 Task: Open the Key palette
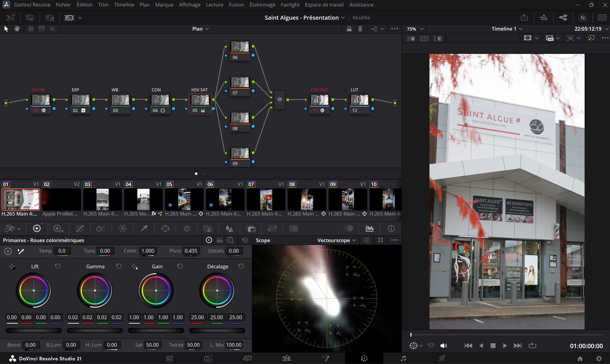coord(251,229)
